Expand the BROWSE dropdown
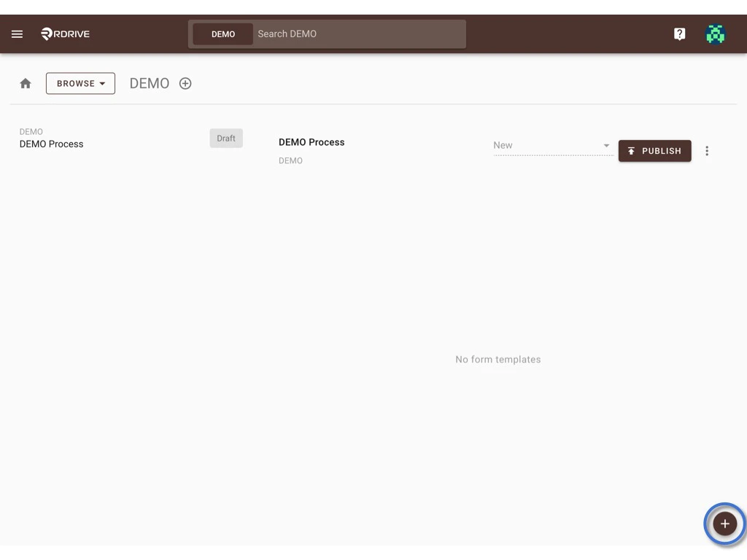747x560 pixels. 80,83
